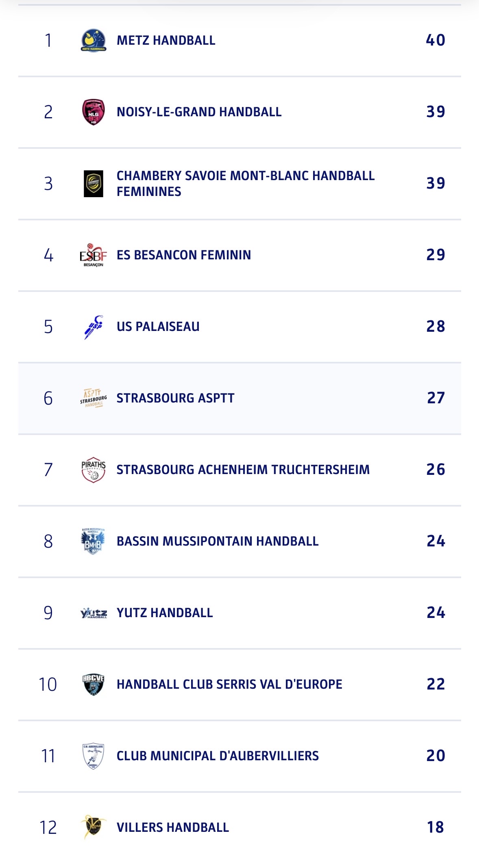This screenshot has height=868, width=479.
Task: Open NOISY-LE-GRAND HANDBALL team name
Action: coord(199,112)
